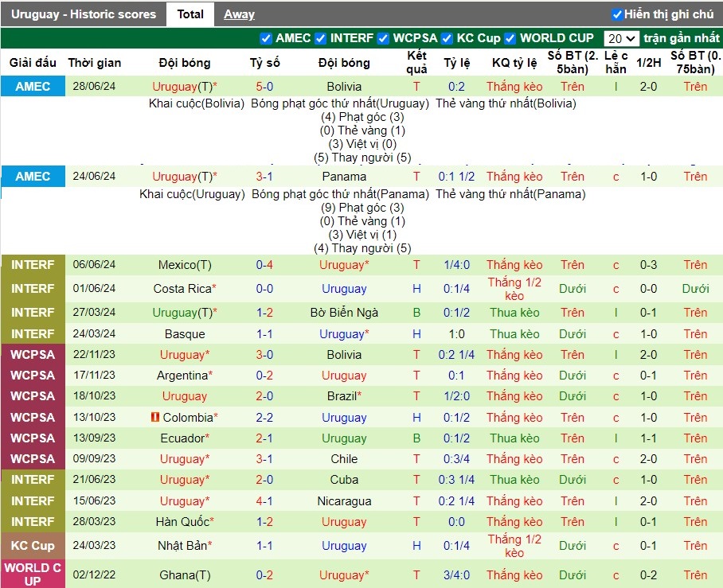Click the 0:3/4 odds in Chile row

click(x=456, y=459)
